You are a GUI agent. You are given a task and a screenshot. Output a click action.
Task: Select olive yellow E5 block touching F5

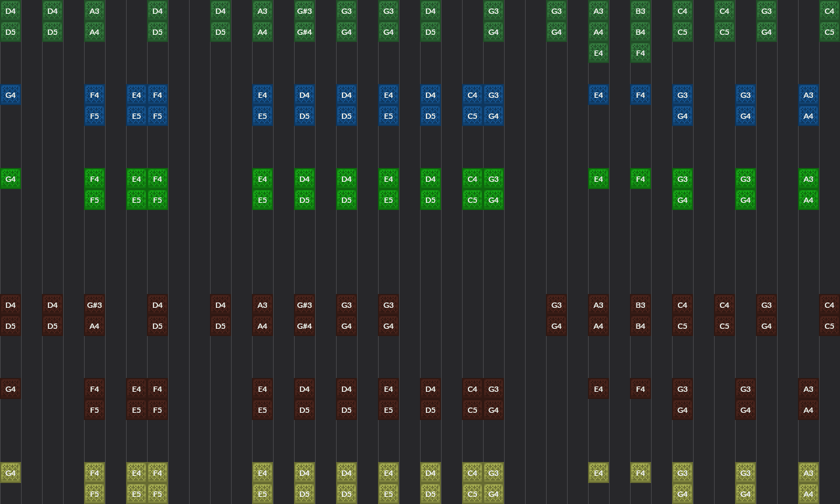pyautogui.click(x=136, y=493)
